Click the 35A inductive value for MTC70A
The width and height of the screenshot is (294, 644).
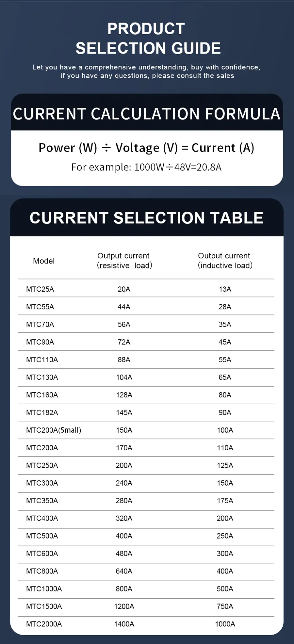pyautogui.click(x=225, y=325)
